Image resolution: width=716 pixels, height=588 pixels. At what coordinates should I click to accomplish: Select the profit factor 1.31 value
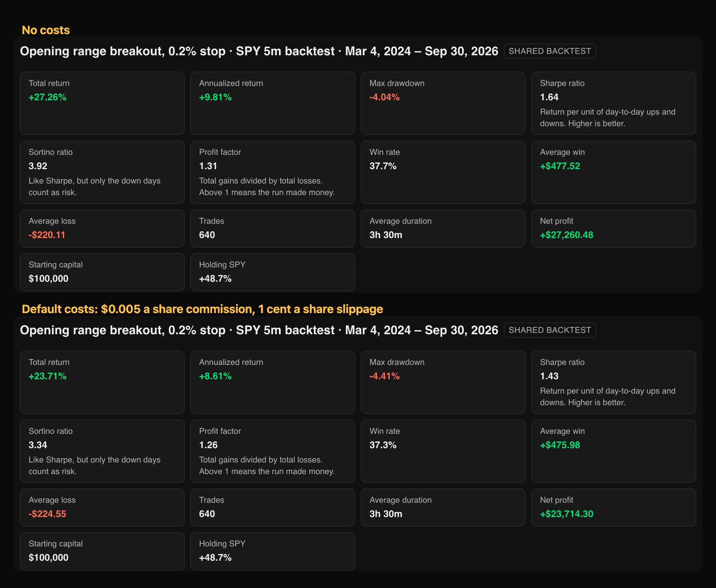tap(208, 166)
